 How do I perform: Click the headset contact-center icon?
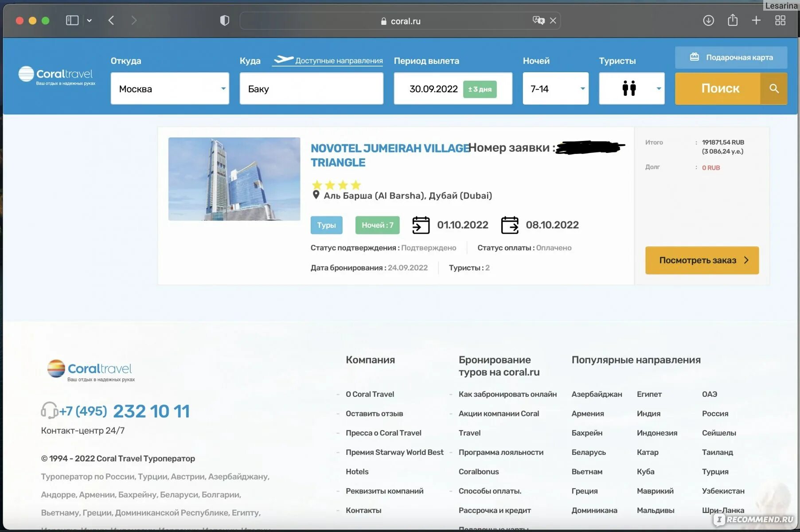point(49,411)
